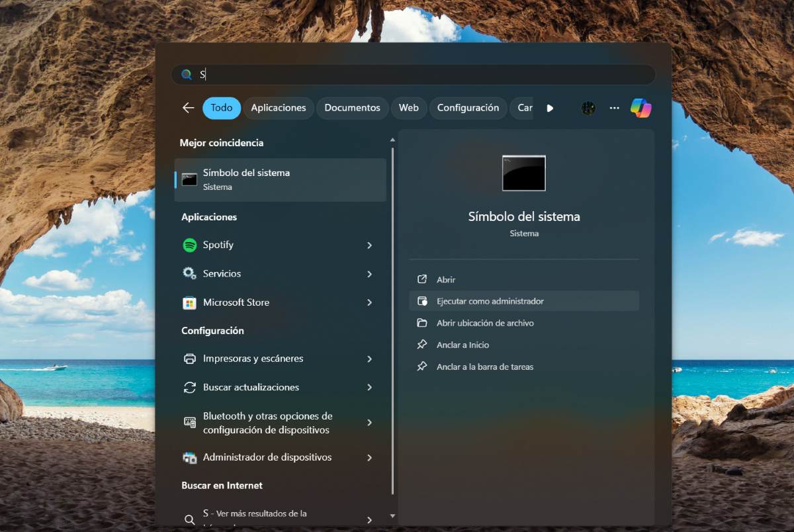Image resolution: width=794 pixels, height=532 pixels.
Task: Click the Servicios gear icon
Action: pos(190,273)
